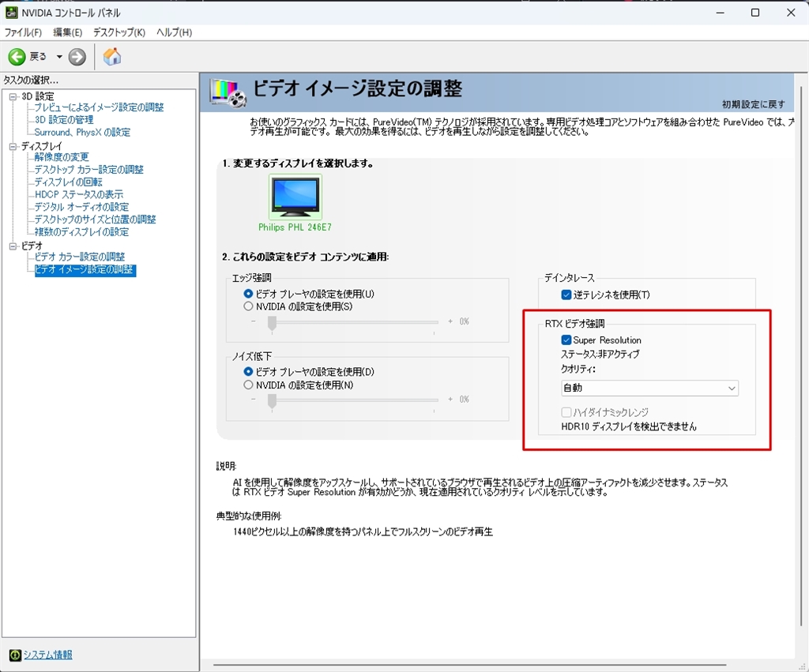Select エッジ強調 ビデオ プレーヤの設定を使用(U)
The width and height of the screenshot is (809, 672).
pyautogui.click(x=309, y=294)
